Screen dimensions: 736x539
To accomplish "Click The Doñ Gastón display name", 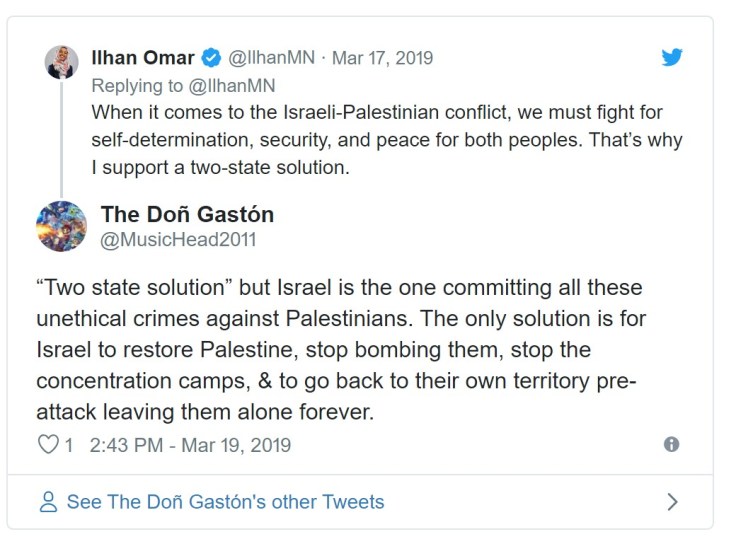I will click(x=187, y=214).
